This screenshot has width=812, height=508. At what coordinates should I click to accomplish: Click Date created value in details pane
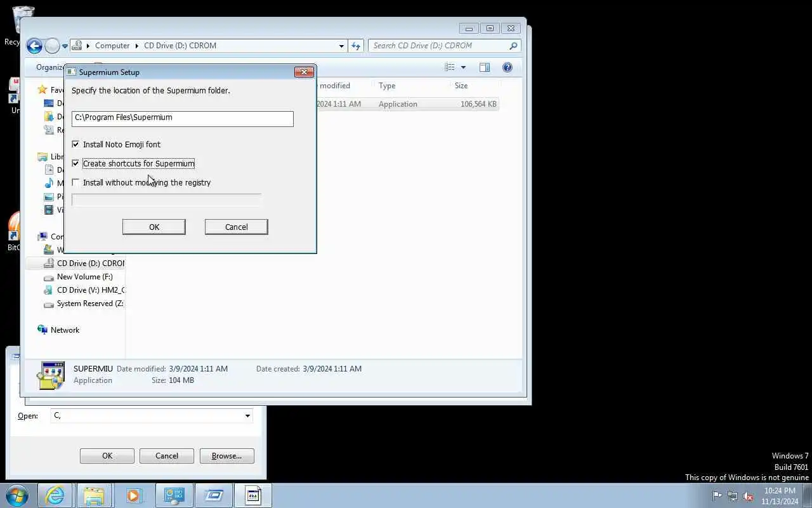click(x=332, y=369)
